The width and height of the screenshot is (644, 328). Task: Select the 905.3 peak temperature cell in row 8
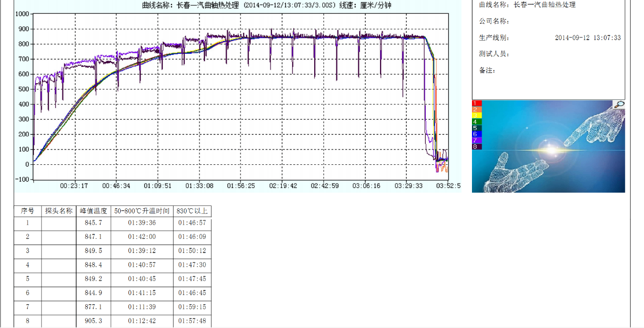pos(93,321)
